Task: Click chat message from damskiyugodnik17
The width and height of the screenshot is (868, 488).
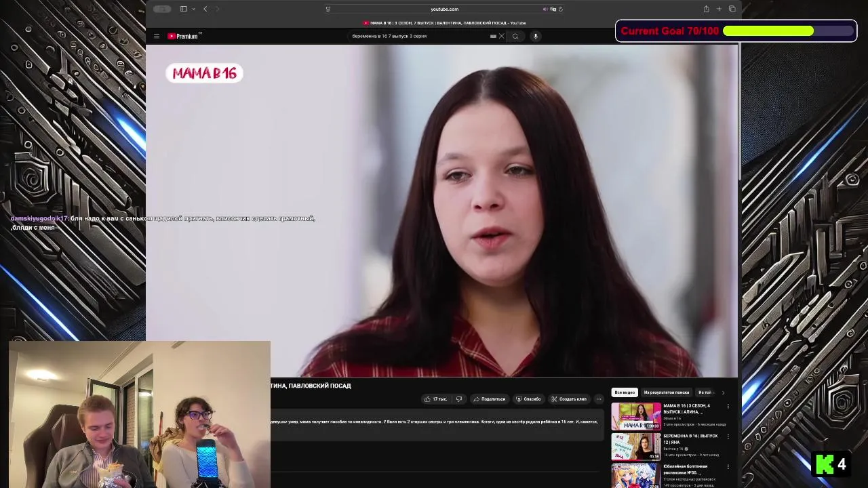Action: pos(163,223)
